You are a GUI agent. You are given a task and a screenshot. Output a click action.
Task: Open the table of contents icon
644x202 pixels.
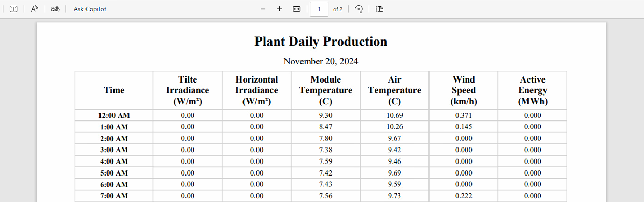coord(13,9)
